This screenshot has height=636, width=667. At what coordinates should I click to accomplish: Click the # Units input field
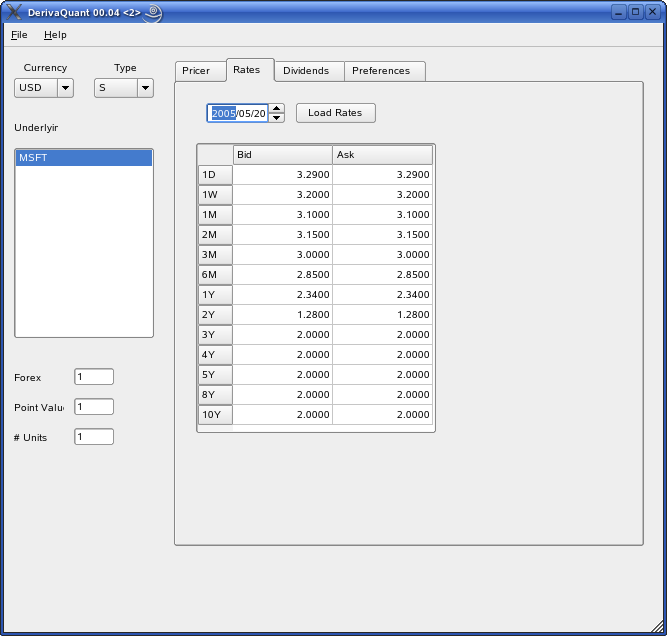[x=94, y=437]
